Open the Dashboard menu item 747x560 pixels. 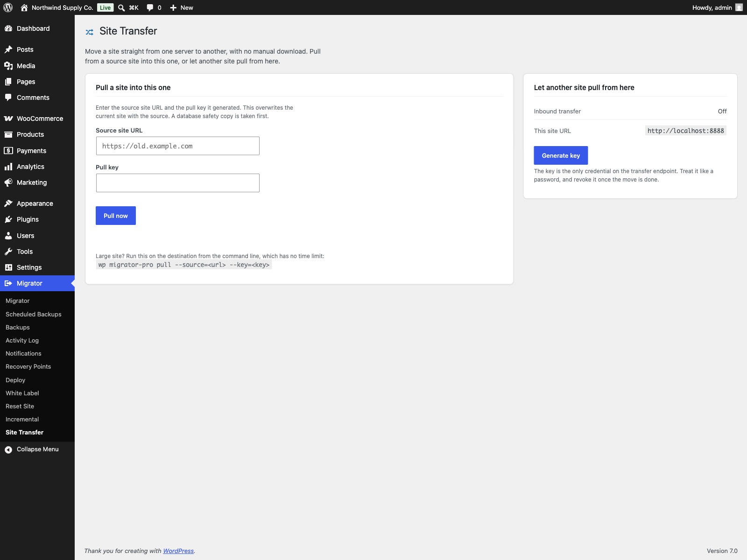pos(37,28)
